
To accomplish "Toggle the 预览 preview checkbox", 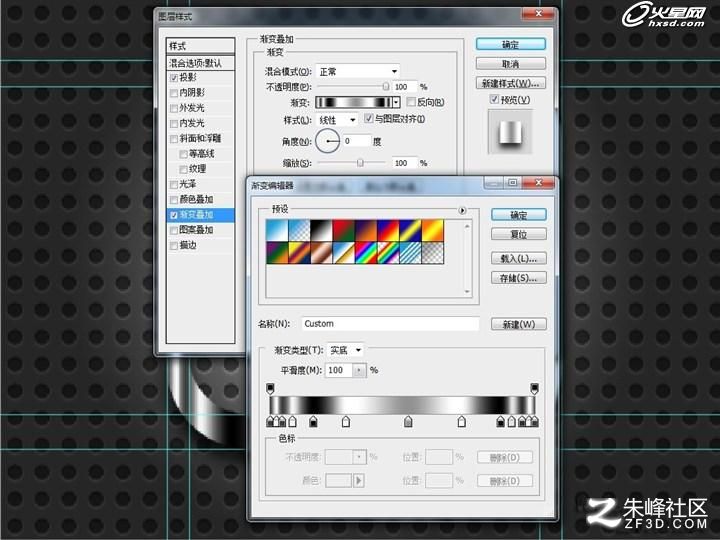I will [x=494, y=99].
